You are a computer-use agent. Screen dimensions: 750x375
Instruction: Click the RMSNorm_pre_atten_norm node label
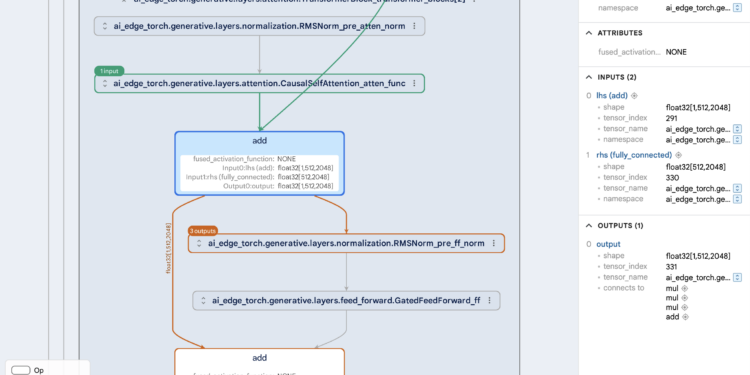[259, 26]
